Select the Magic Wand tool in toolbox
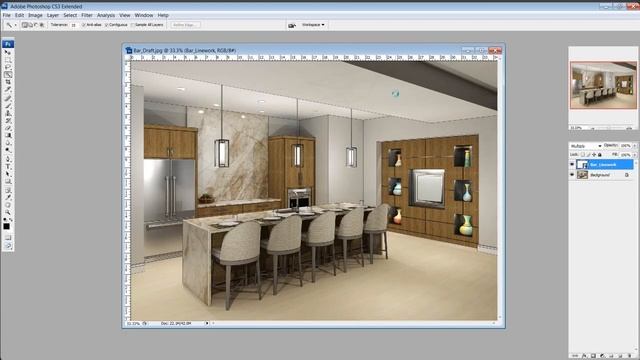This screenshot has height=360, width=640. [8, 75]
